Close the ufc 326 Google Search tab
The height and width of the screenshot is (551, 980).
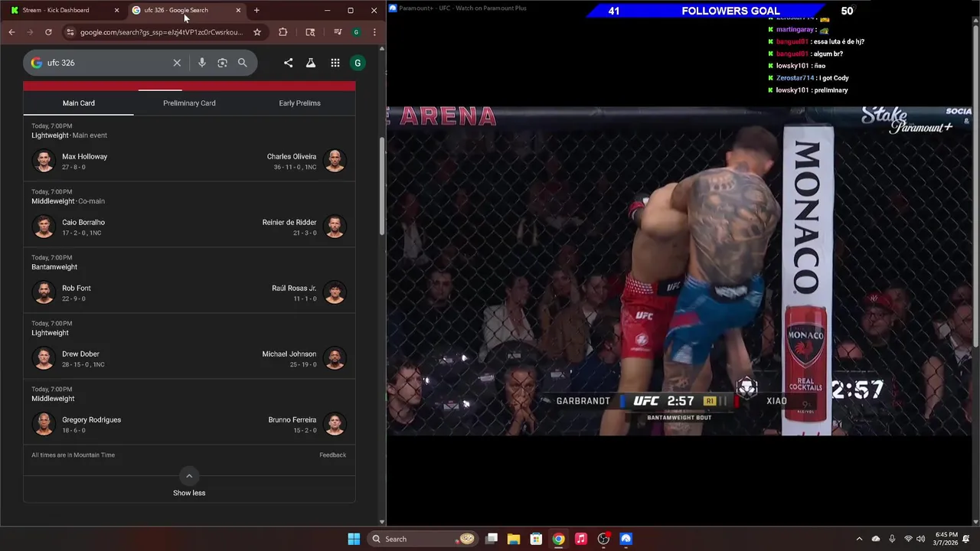238,10
